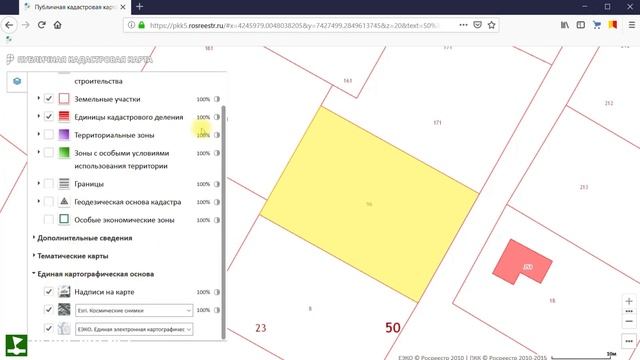Click the Особые экономические зоны square icon

pos(64,220)
